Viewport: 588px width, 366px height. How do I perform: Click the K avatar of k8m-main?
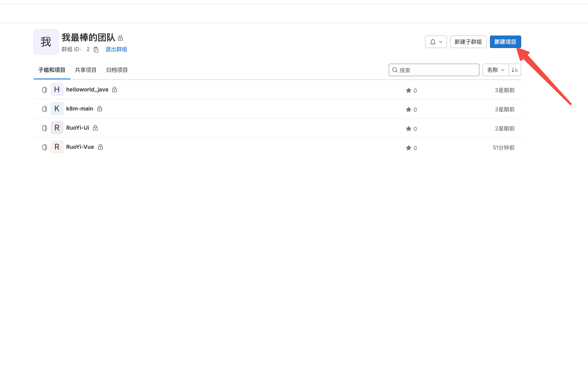(57, 109)
